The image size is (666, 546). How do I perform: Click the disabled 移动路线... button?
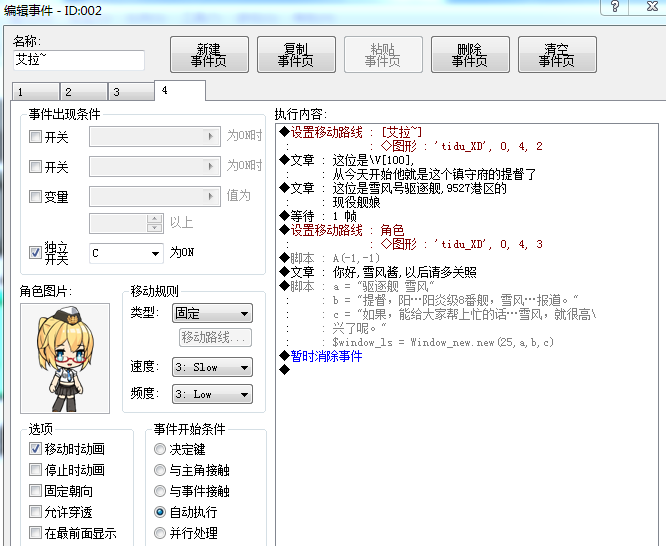pos(215,338)
